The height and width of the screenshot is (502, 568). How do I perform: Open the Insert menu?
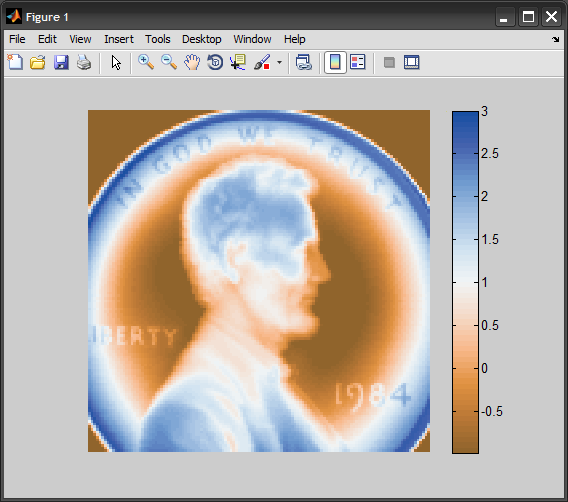pos(119,39)
